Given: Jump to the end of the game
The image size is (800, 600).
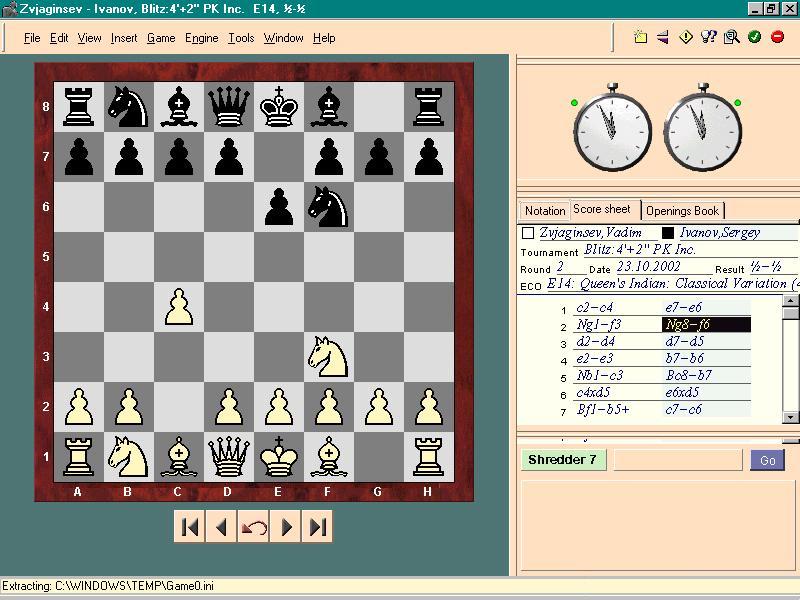Looking at the screenshot, I should (317, 527).
